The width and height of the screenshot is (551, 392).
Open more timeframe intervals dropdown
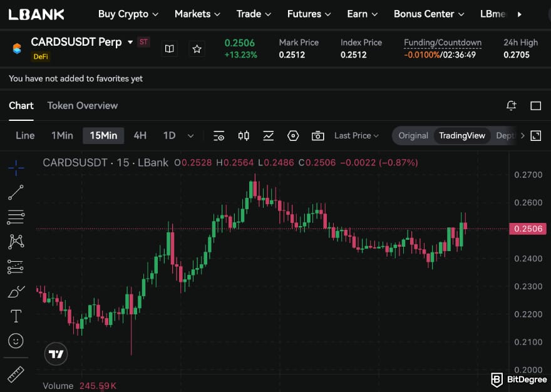click(x=190, y=136)
